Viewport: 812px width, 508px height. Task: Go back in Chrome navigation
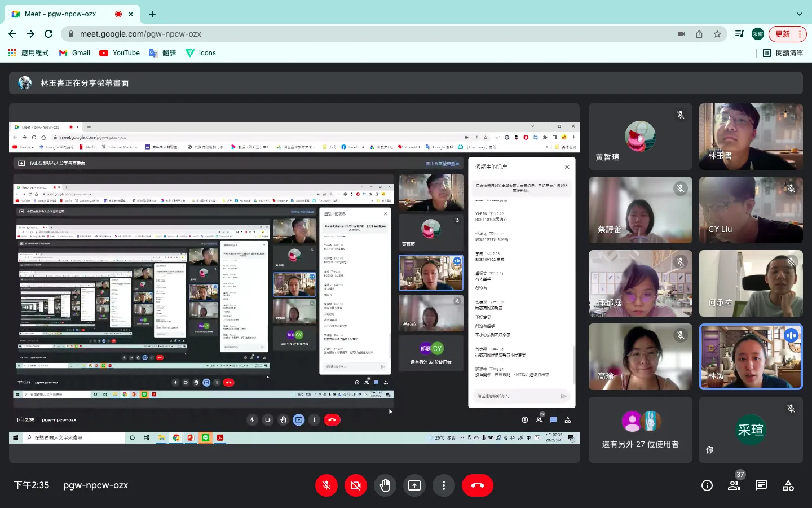(12, 34)
